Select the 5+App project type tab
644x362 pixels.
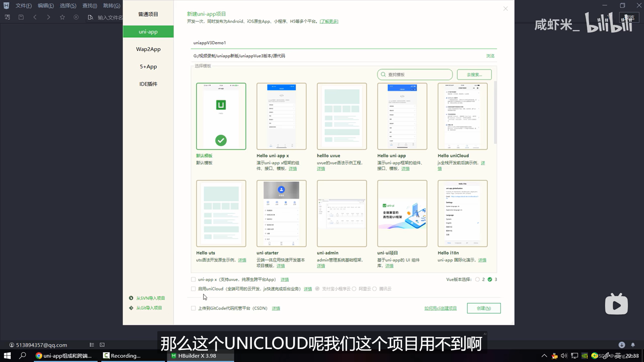click(148, 66)
